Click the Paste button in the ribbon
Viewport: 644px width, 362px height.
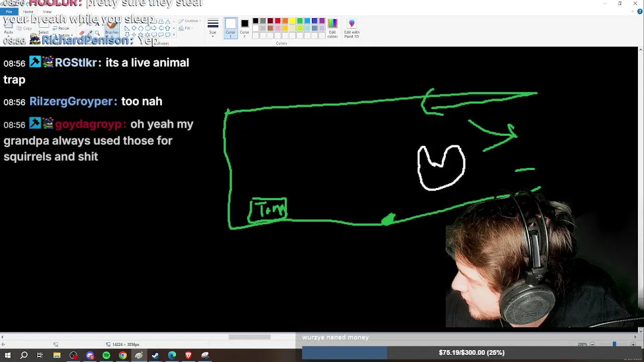click(x=9, y=29)
